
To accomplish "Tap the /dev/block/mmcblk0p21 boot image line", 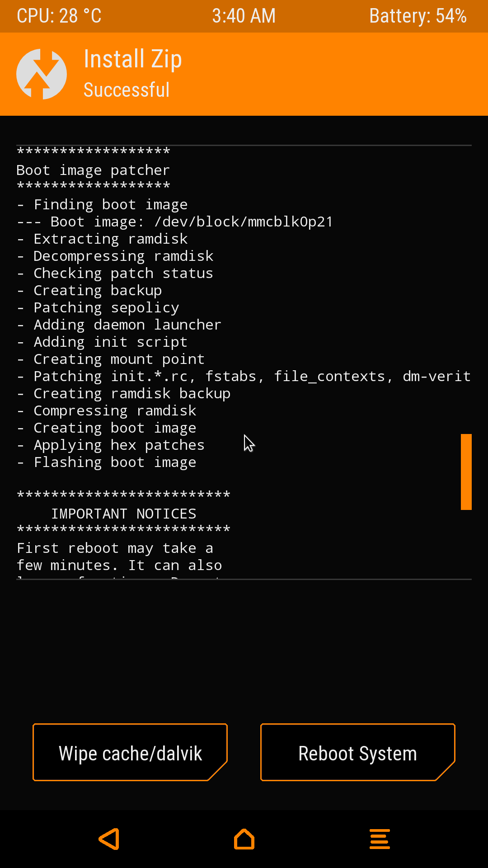I will point(175,222).
